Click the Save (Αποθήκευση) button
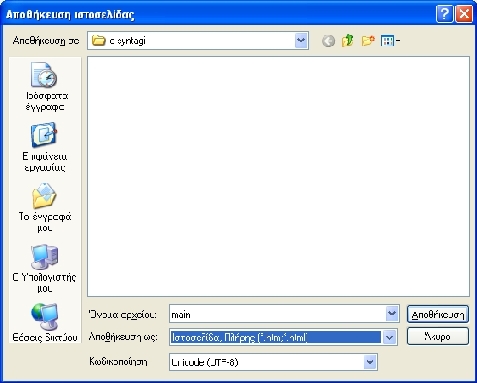Screen dimensions: 477x383 438,314
